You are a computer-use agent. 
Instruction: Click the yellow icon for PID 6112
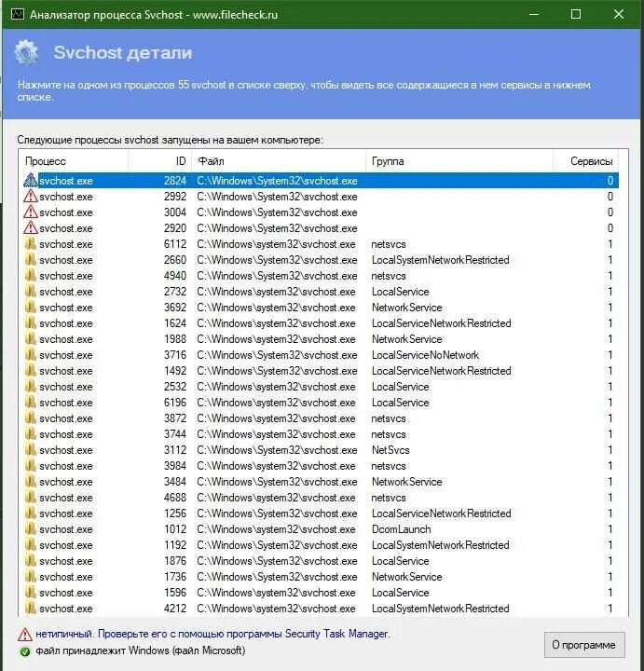tap(31, 244)
